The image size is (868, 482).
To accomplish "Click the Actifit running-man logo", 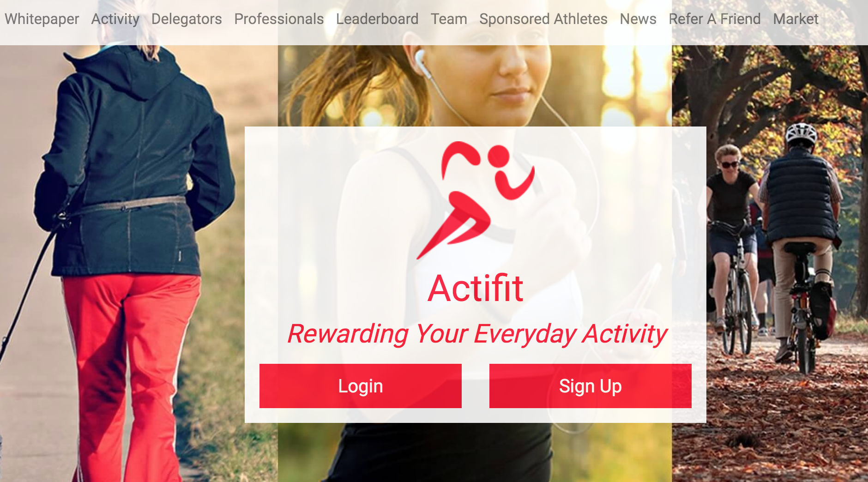I will (476, 200).
